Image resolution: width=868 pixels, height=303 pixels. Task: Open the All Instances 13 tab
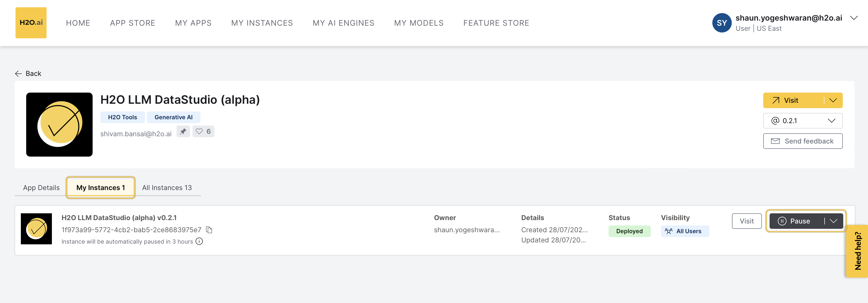point(167,188)
